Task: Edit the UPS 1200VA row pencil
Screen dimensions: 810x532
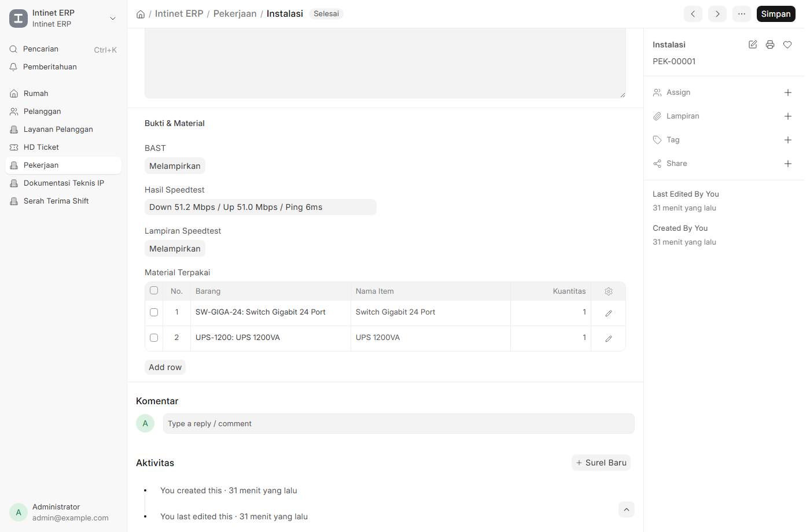Action: [609, 338]
